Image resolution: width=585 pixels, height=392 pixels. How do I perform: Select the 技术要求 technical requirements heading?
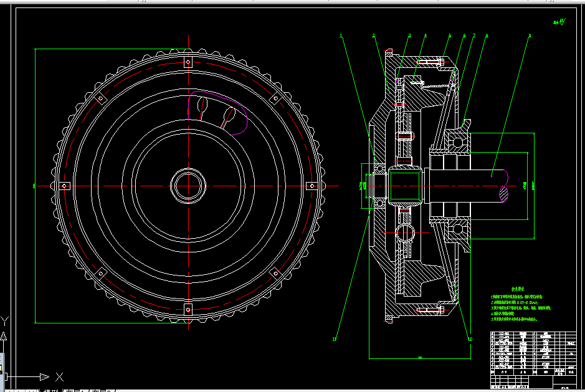[x=518, y=289]
